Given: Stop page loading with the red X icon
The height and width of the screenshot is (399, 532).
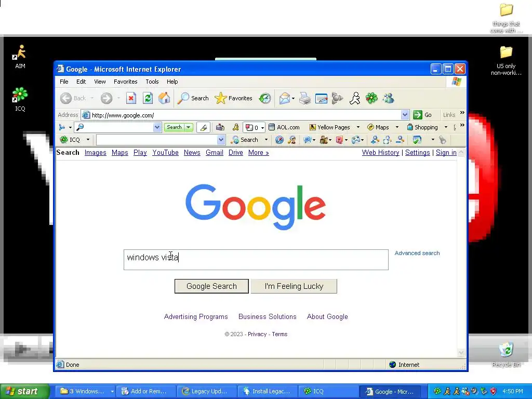Looking at the screenshot, I should pyautogui.click(x=131, y=98).
